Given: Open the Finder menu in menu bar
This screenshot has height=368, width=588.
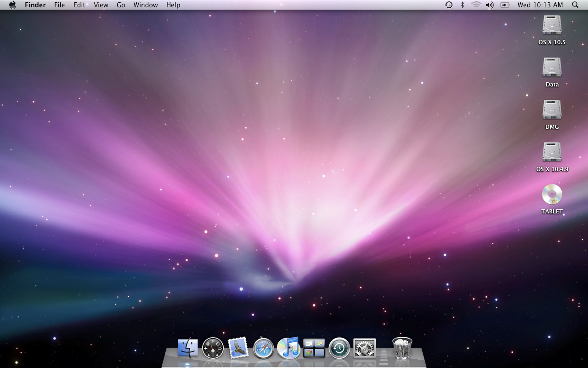Looking at the screenshot, I should pos(35,5).
